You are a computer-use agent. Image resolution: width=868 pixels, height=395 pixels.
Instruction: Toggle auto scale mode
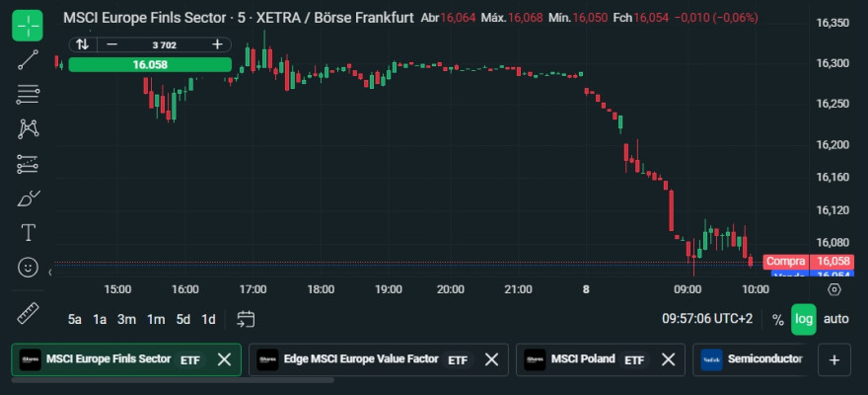pos(835,319)
